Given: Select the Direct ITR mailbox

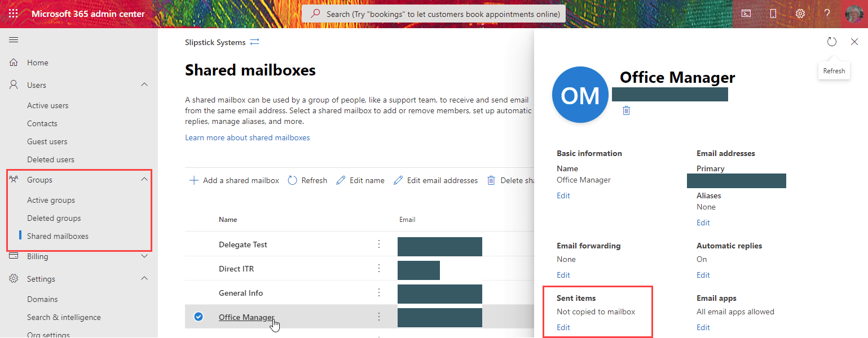Looking at the screenshot, I should tap(236, 269).
